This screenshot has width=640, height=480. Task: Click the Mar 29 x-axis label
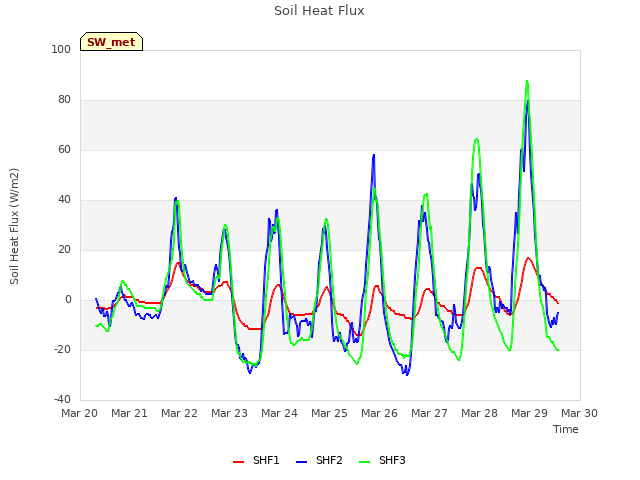(529, 413)
